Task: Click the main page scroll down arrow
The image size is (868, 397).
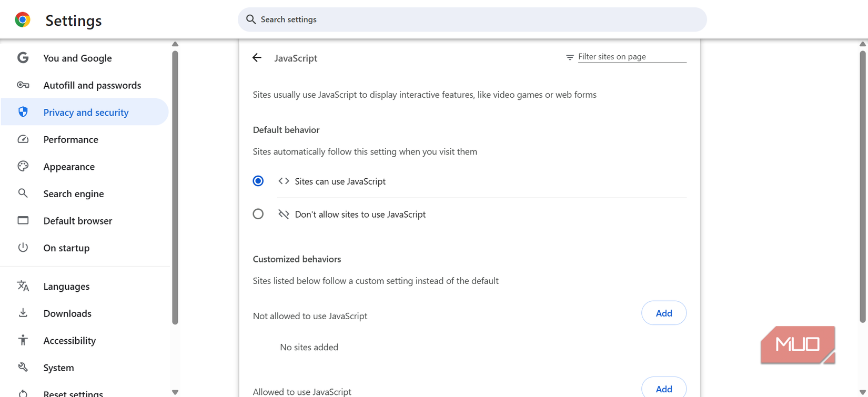Action: 863,392
